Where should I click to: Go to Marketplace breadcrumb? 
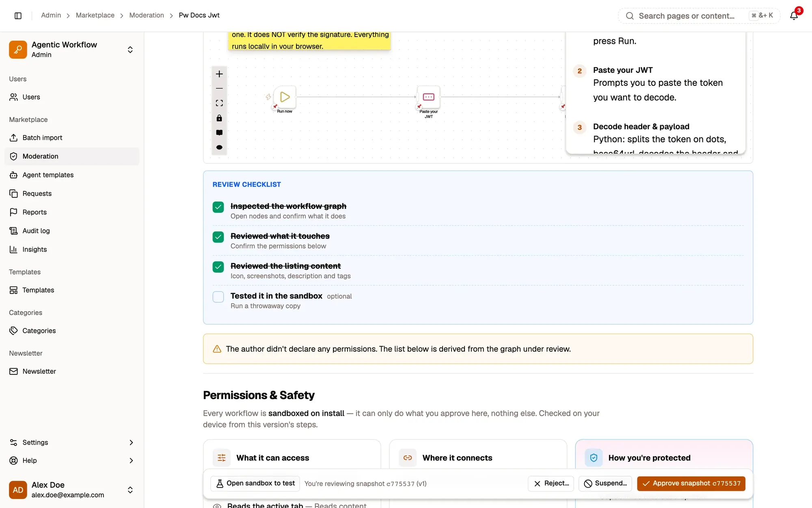[x=95, y=15]
